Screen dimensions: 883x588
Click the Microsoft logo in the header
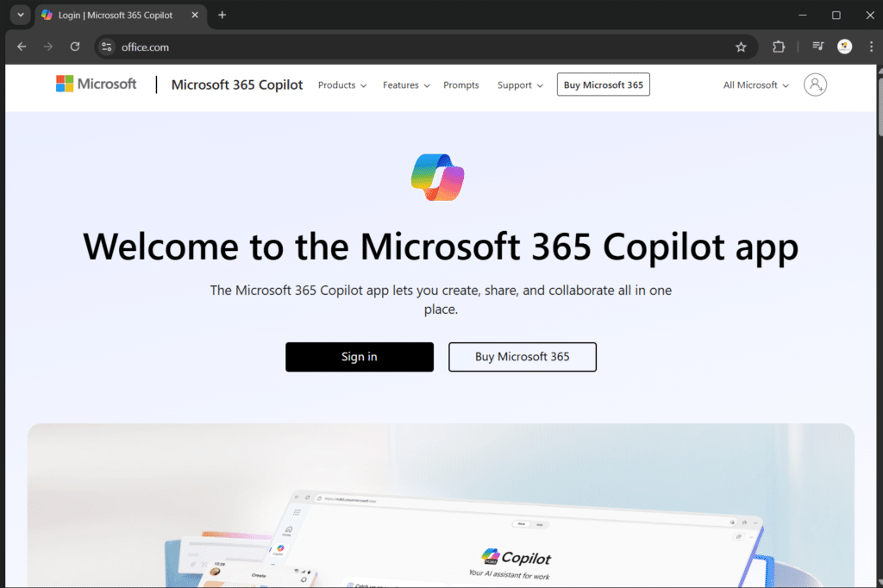coord(96,84)
